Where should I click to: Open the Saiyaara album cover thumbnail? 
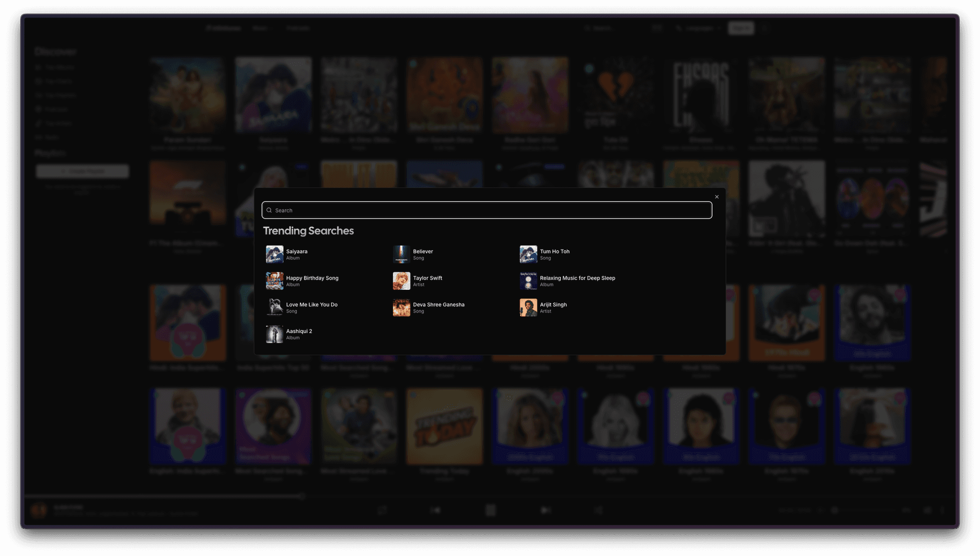(x=274, y=254)
